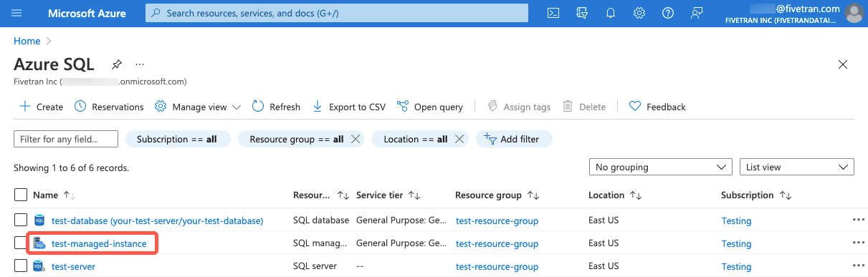Image resolution: width=868 pixels, height=277 pixels.
Task: Open portal settings gear
Action: pyautogui.click(x=639, y=13)
